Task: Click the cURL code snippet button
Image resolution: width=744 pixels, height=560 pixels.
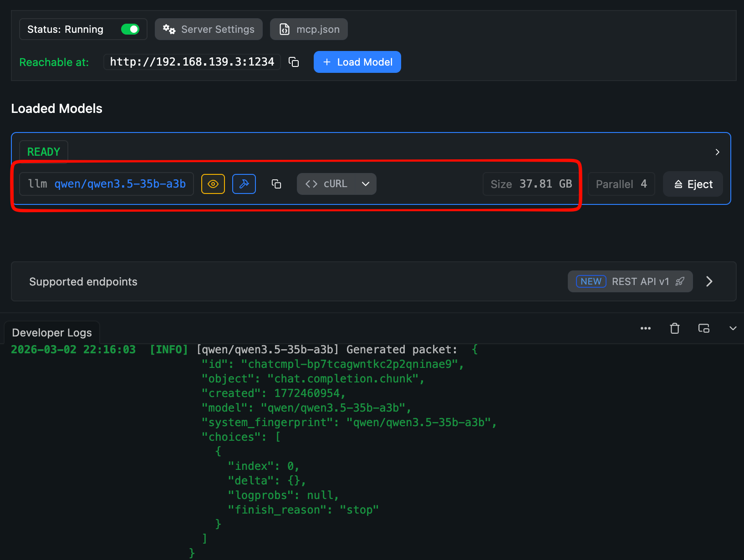Action: [326, 184]
